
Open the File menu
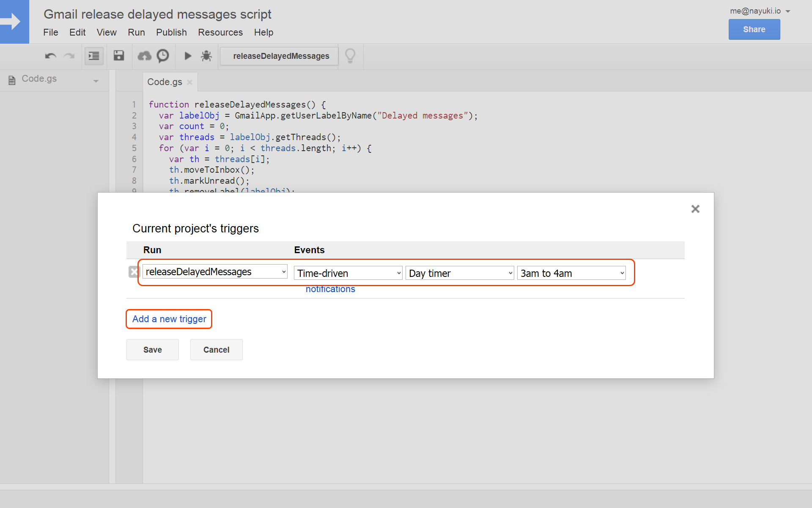51,32
